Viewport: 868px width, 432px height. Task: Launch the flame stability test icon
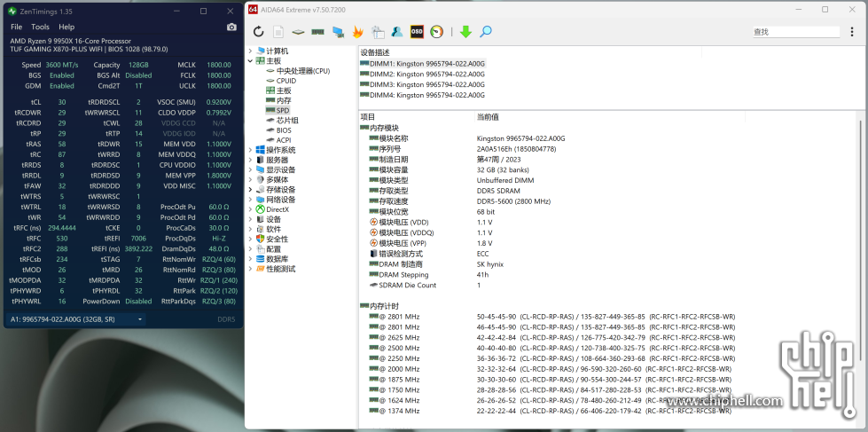pos(357,32)
